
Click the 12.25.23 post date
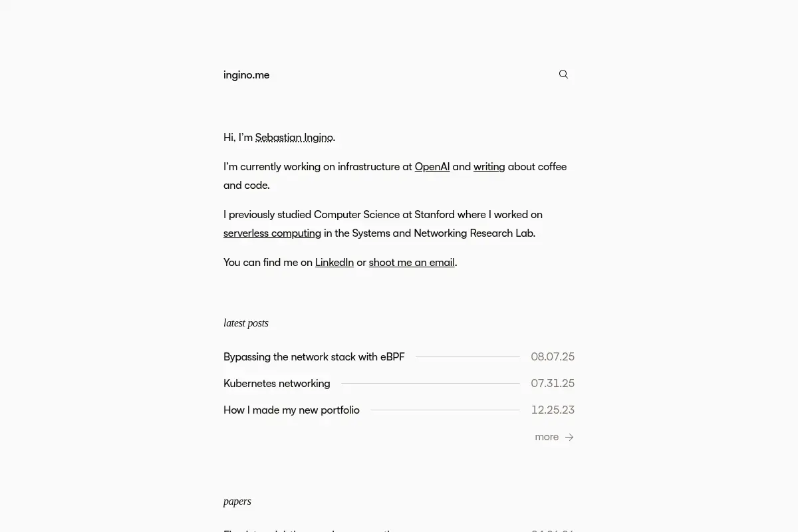tap(553, 410)
